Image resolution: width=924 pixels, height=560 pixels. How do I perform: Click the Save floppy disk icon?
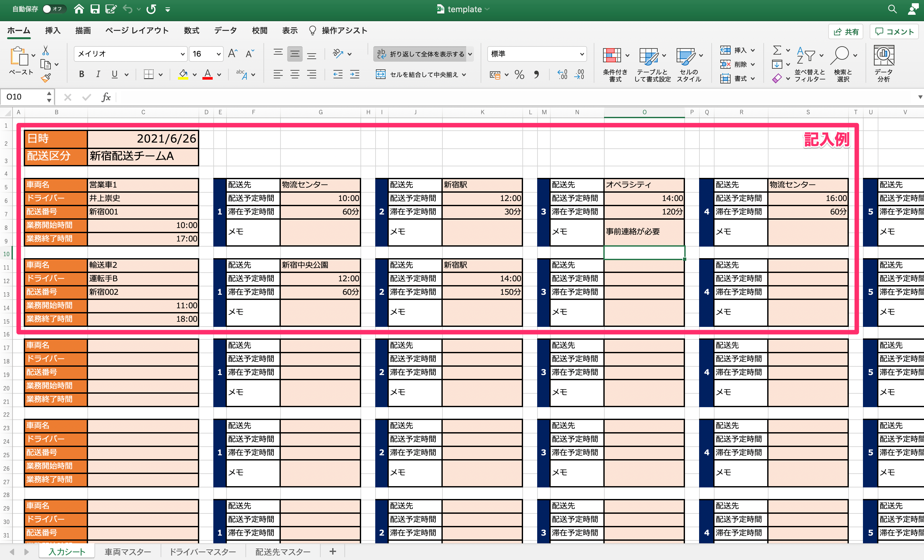[x=95, y=9]
